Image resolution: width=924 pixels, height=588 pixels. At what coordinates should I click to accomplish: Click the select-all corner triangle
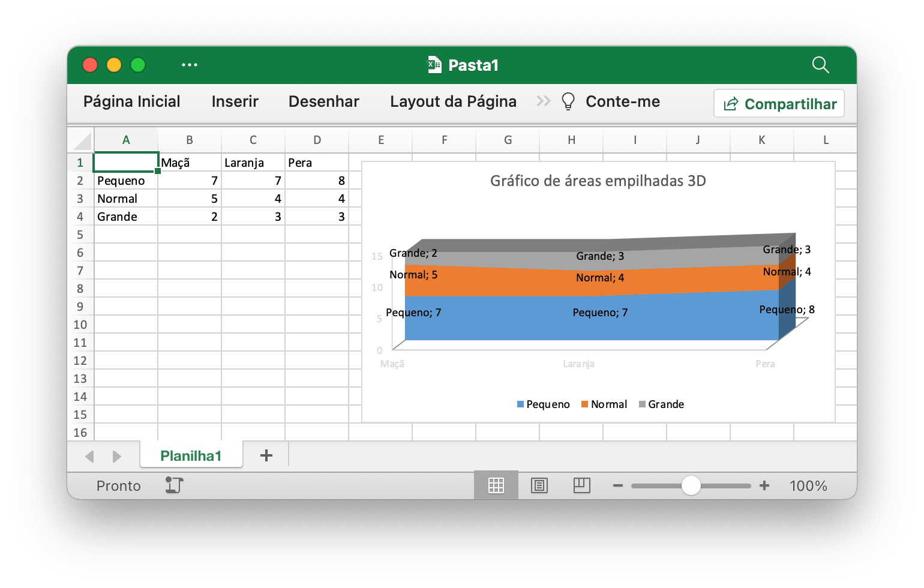(x=82, y=140)
